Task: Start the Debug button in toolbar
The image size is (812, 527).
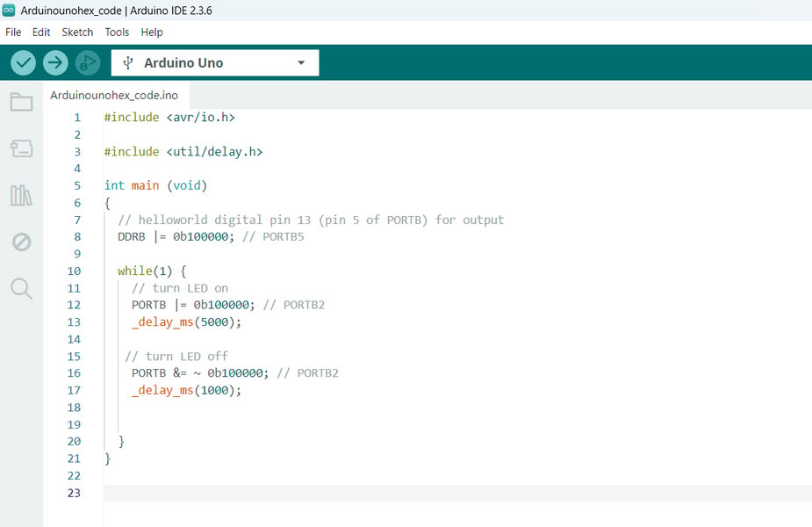Action: click(x=88, y=62)
